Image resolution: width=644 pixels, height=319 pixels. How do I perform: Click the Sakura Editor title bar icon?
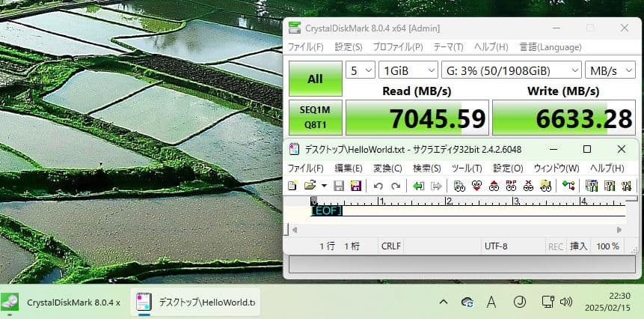coord(294,149)
